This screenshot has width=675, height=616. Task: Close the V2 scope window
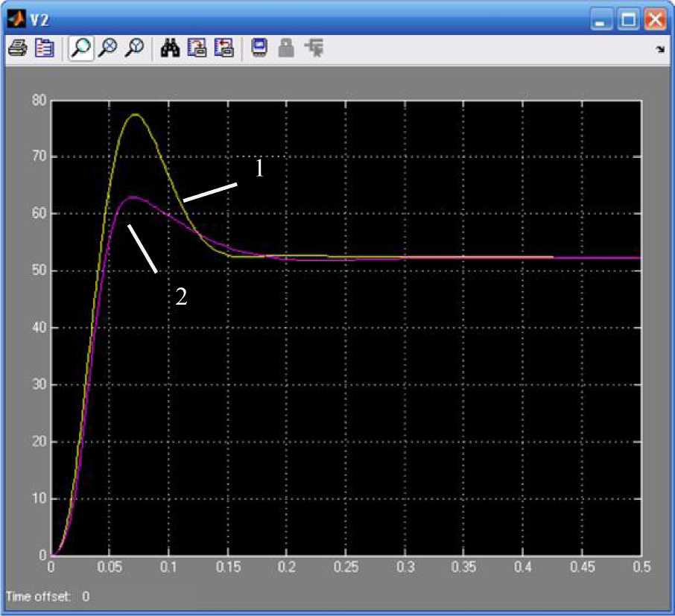tap(655, 20)
